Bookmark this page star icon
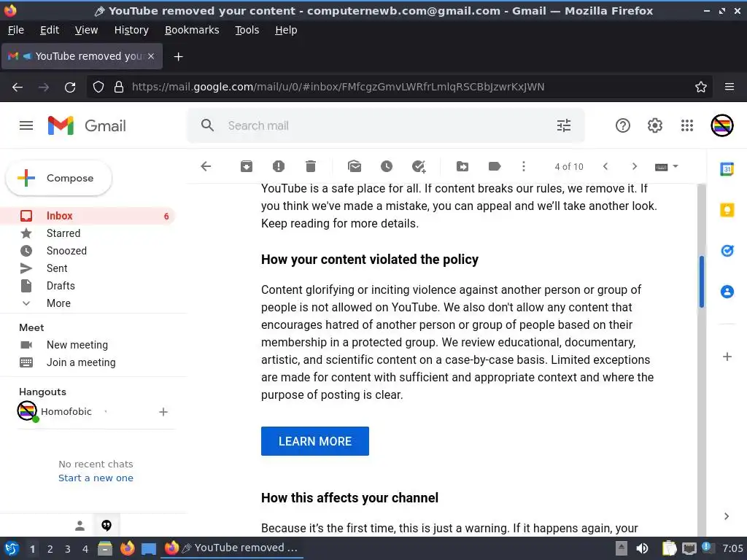The height and width of the screenshot is (560, 747). point(701,87)
